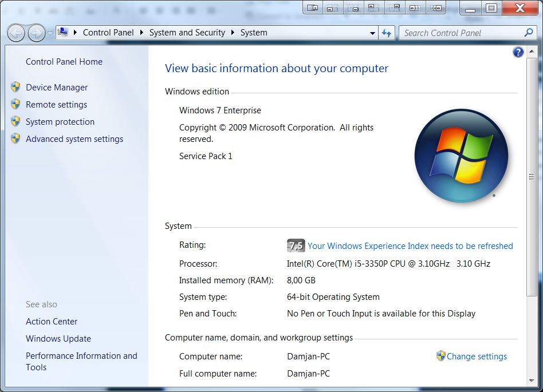Click the Back navigation arrow
The image size is (543, 392).
pos(15,33)
